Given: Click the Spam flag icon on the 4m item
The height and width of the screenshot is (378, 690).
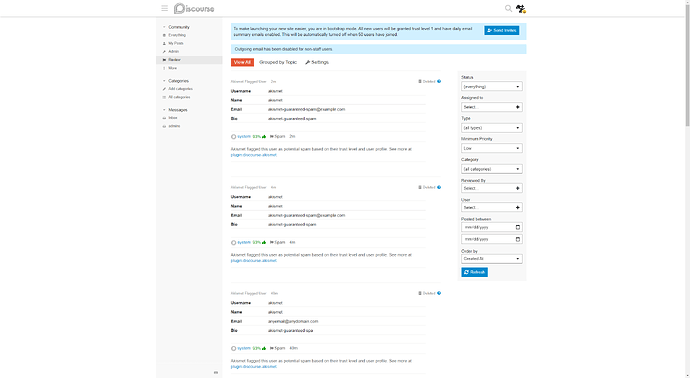Looking at the screenshot, I should [x=272, y=242].
